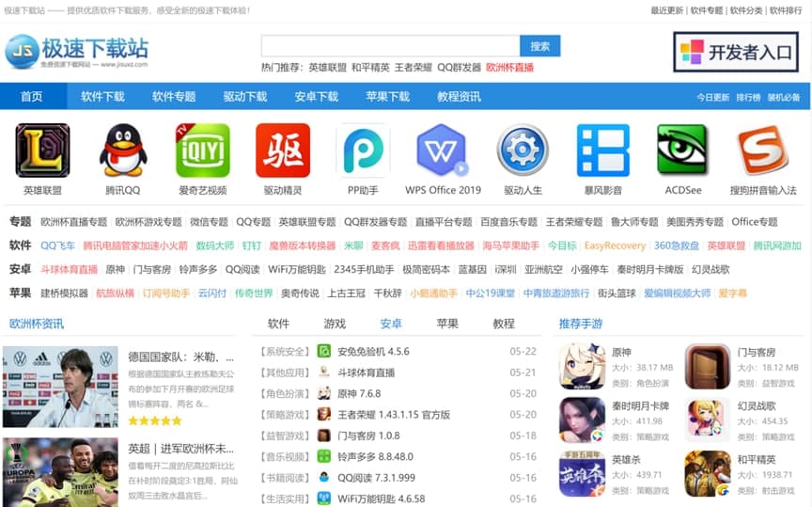Screen dimensions: 812x507
Task: Open the 欧洲杯直播 hot recommendation link
Action: click(509, 68)
